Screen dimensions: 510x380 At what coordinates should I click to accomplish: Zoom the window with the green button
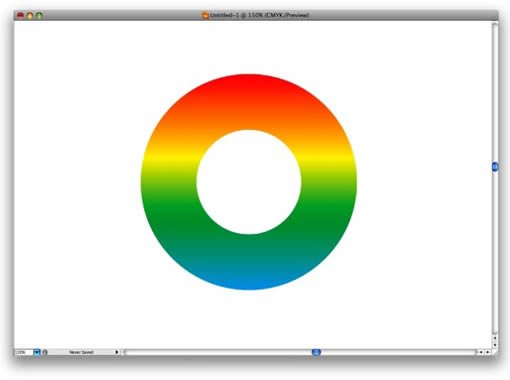click(x=39, y=15)
